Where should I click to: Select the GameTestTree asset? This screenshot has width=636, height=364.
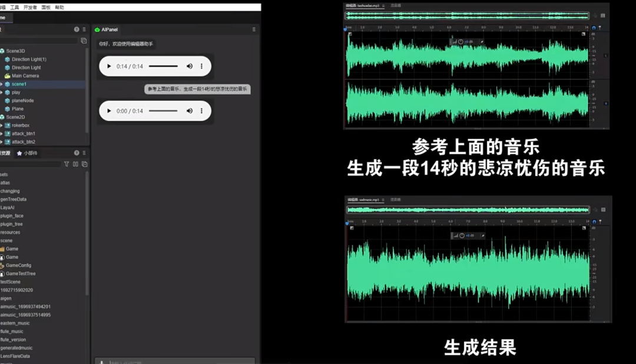(x=20, y=273)
